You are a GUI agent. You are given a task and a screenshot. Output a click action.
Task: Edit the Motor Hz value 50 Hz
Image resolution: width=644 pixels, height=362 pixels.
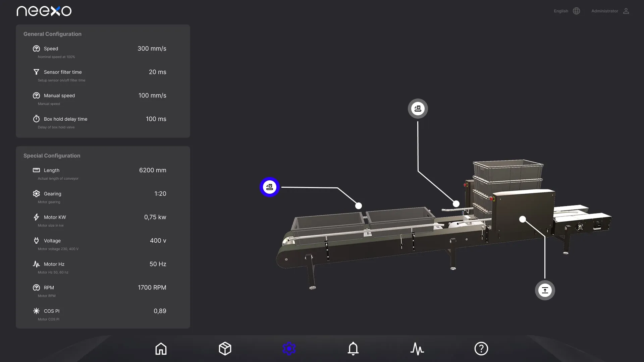158,264
